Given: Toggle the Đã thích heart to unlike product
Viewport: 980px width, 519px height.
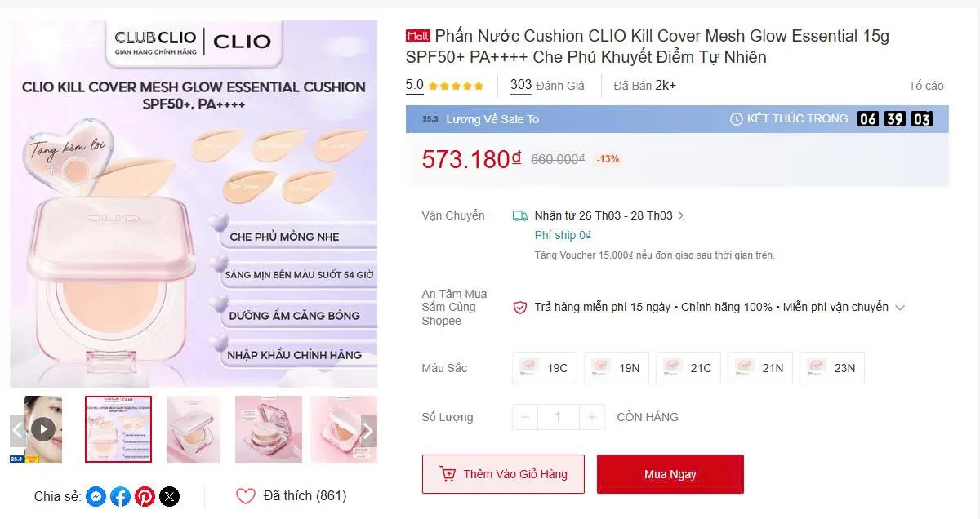Looking at the screenshot, I should pos(246,495).
